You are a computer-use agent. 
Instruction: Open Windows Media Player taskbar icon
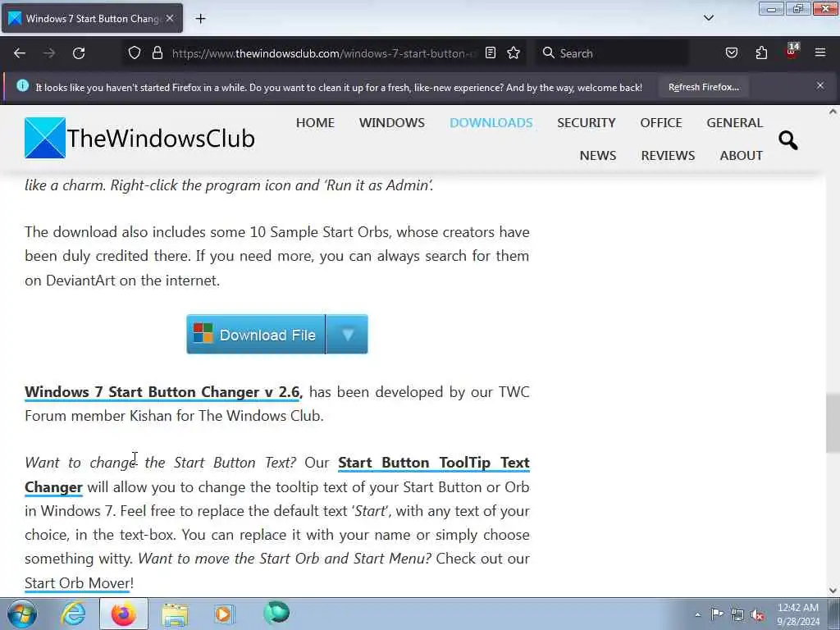click(x=224, y=614)
